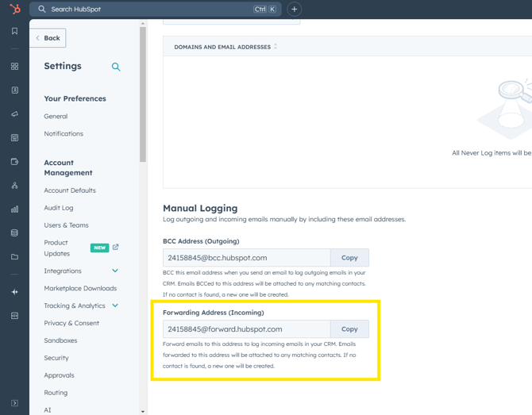The height and width of the screenshot is (415, 532).
Task: Open Notifications settings
Action: click(64, 133)
